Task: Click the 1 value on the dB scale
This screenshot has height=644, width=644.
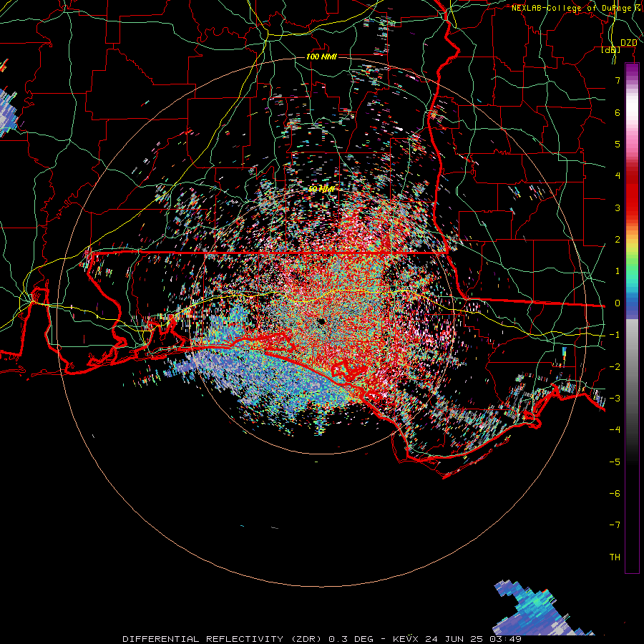Action: tap(618, 271)
